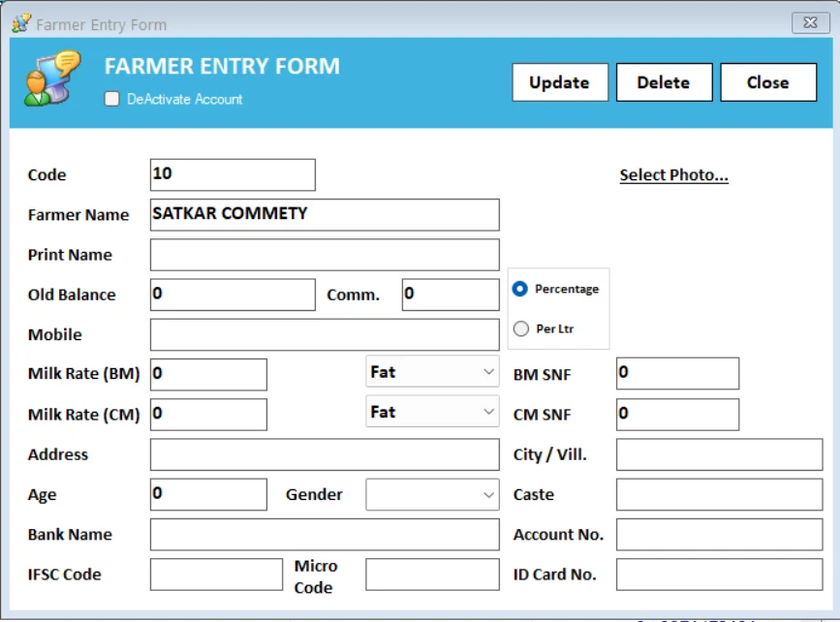
Task: Click the Close button in header
Action: click(768, 82)
